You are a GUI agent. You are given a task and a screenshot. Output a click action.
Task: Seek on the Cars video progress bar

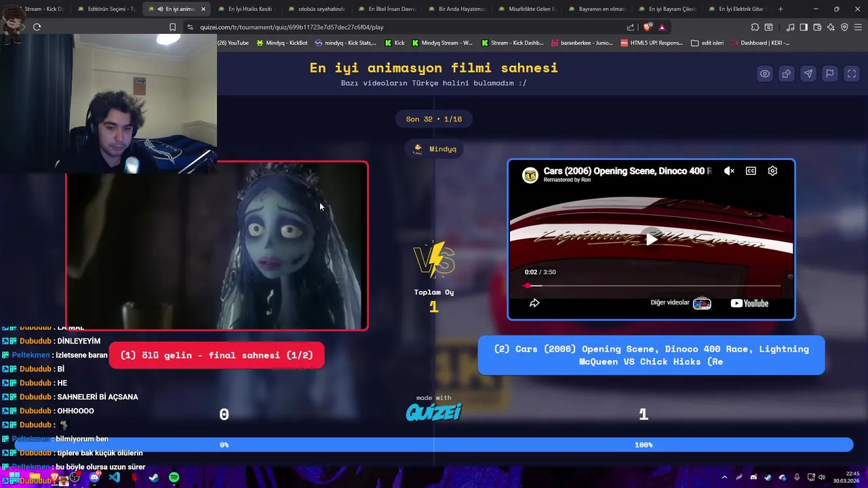click(x=651, y=285)
